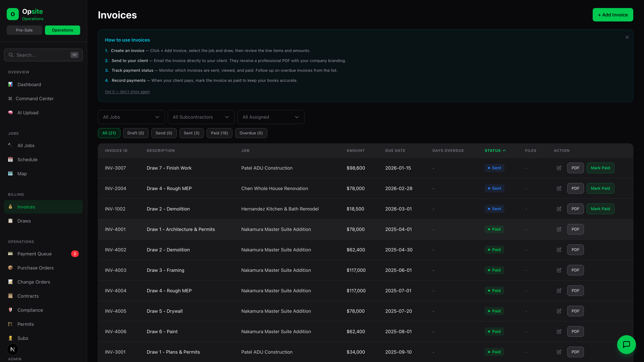Mark invoice INV-1002 as Paid

(x=600, y=209)
